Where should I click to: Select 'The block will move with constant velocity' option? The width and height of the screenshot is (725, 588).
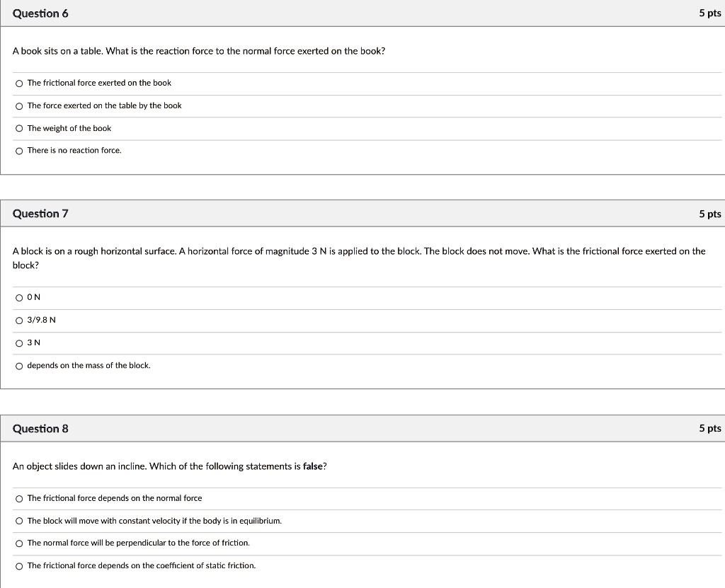(x=19, y=521)
